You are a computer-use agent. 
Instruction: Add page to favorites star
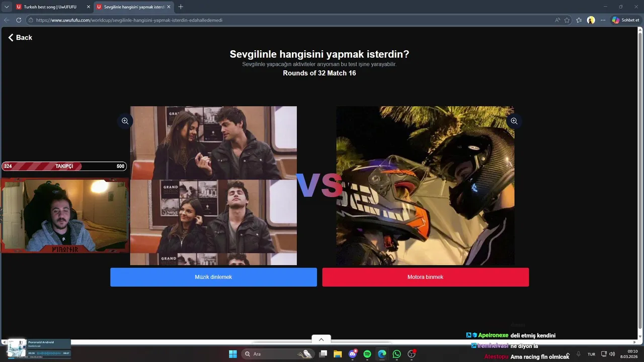pyautogui.click(x=567, y=20)
